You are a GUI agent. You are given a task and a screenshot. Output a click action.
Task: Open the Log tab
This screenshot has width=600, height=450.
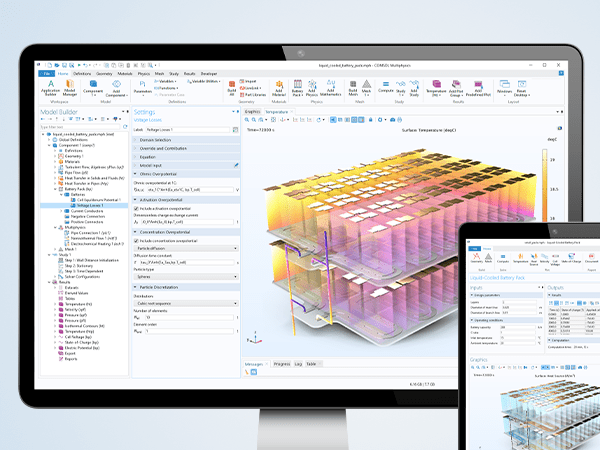pos(298,364)
